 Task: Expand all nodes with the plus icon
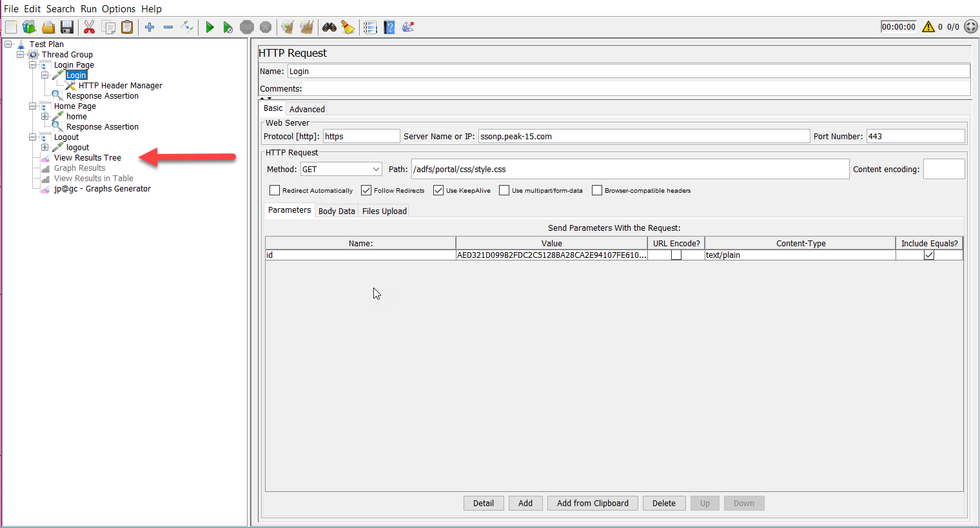pyautogui.click(x=150, y=27)
